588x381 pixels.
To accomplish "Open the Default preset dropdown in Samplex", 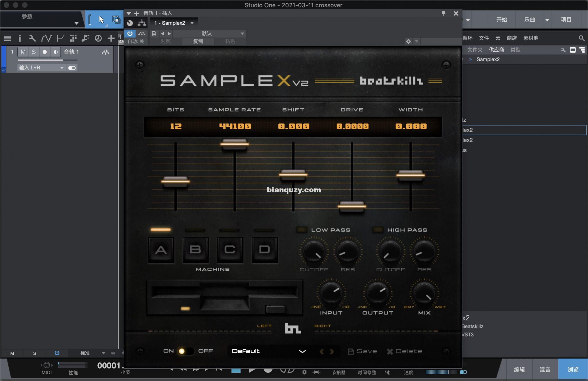I will pyautogui.click(x=269, y=351).
